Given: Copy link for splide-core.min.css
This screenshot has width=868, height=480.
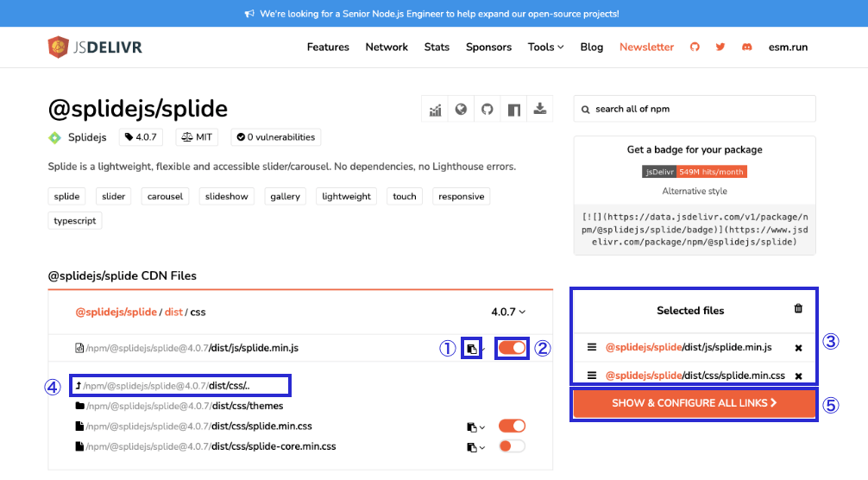Looking at the screenshot, I should click(x=472, y=447).
